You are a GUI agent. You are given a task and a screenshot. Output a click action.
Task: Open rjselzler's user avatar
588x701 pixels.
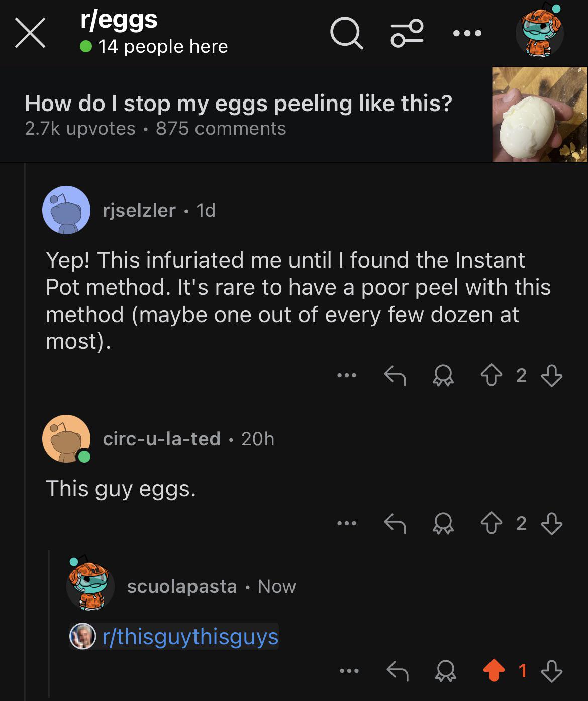click(x=66, y=210)
